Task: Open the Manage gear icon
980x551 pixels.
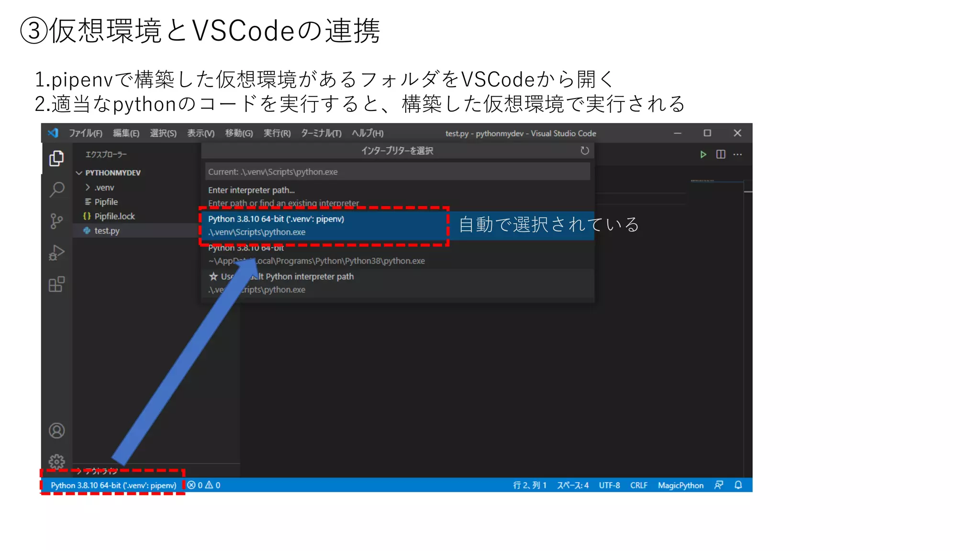Action: [56, 461]
